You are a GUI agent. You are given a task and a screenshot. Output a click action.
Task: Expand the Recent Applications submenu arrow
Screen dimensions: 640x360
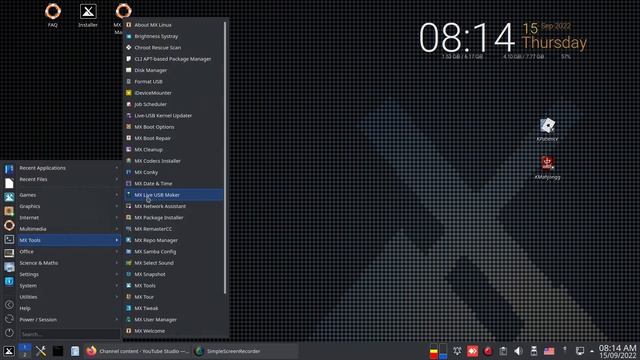tap(117, 168)
